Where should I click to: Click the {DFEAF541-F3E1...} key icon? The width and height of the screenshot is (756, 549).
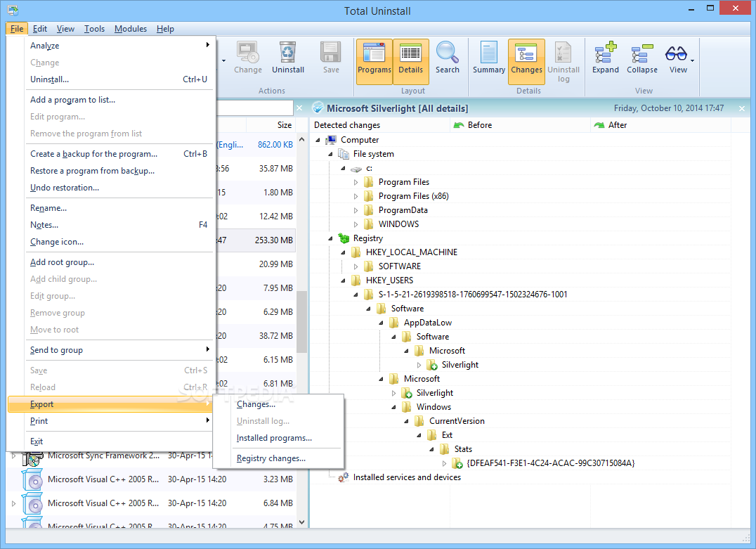457,463
